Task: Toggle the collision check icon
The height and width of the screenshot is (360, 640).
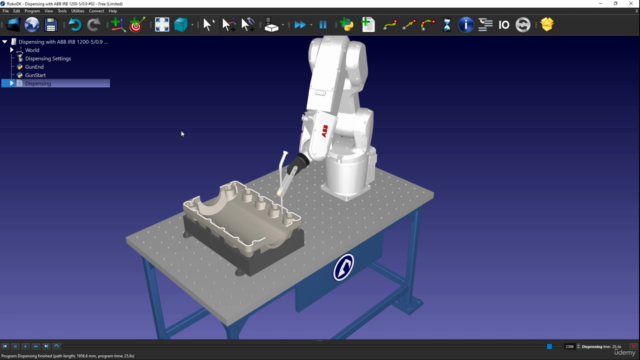Action: (x=271, y=25)
